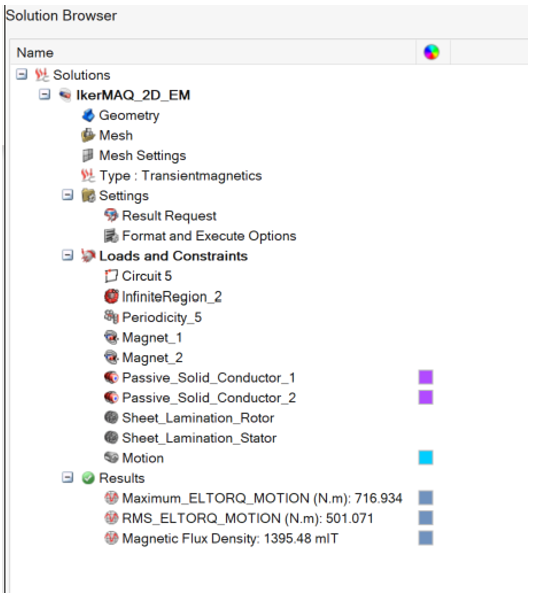Image resolution: width=541 pixels, height=601 pixels.
Task: Click the Magnetic Flux Density result icon
Action: tap(111, 538)
